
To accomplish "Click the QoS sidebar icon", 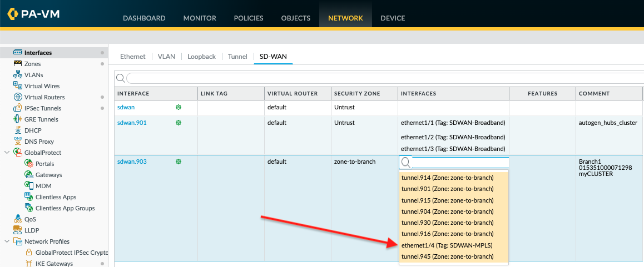I will click(x=18, y=219).
